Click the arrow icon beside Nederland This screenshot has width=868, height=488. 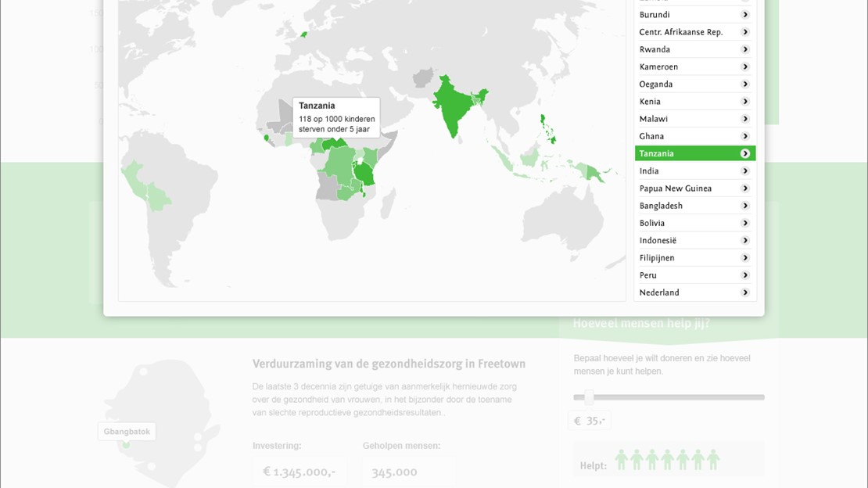(x=745, y=292)
